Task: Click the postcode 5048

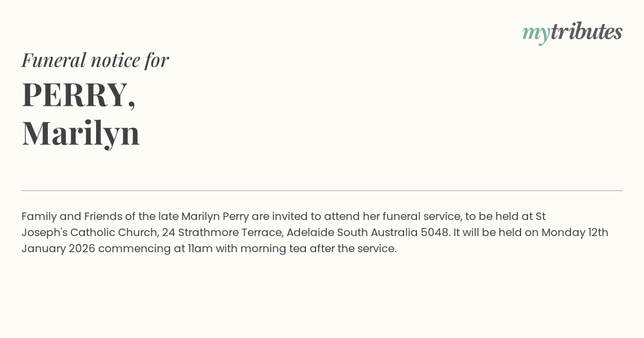Action: pos(436,233)
